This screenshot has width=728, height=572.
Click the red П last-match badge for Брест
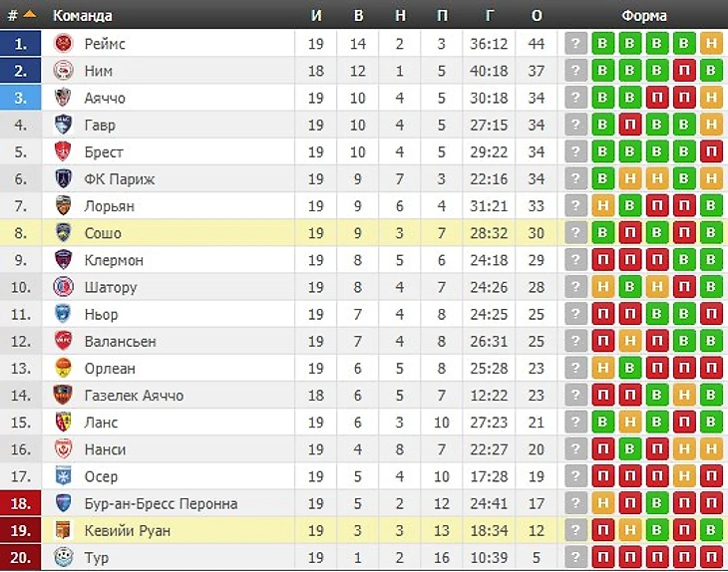coord(711,151)
